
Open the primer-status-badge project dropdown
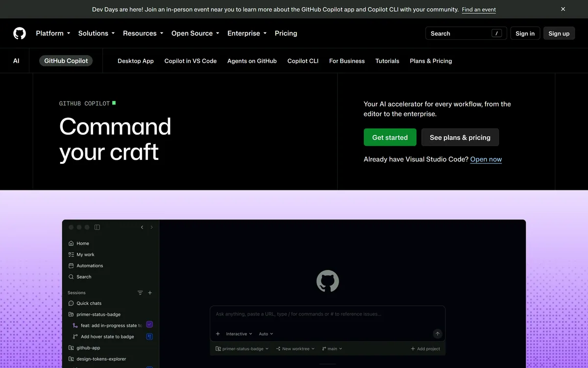[x=243, y=349]
